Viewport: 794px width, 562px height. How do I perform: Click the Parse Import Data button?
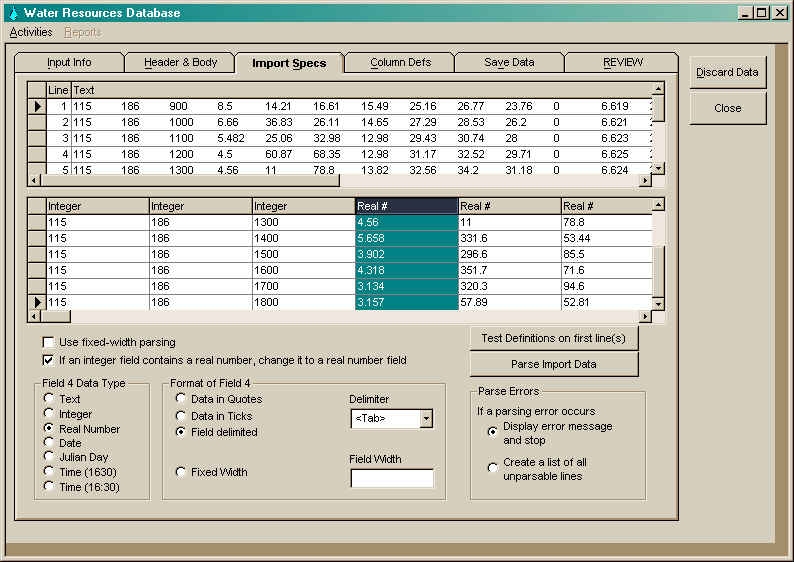point(553,364)
